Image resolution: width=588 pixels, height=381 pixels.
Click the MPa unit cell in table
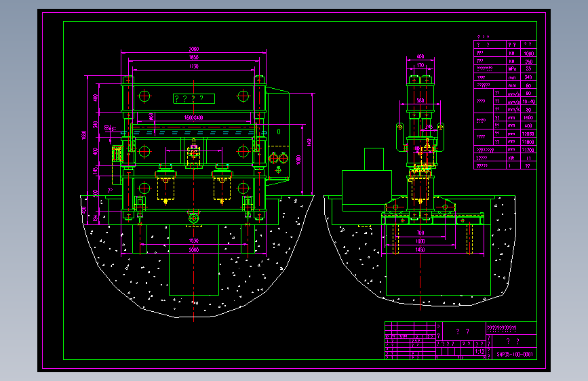click(x=512, y=69)
